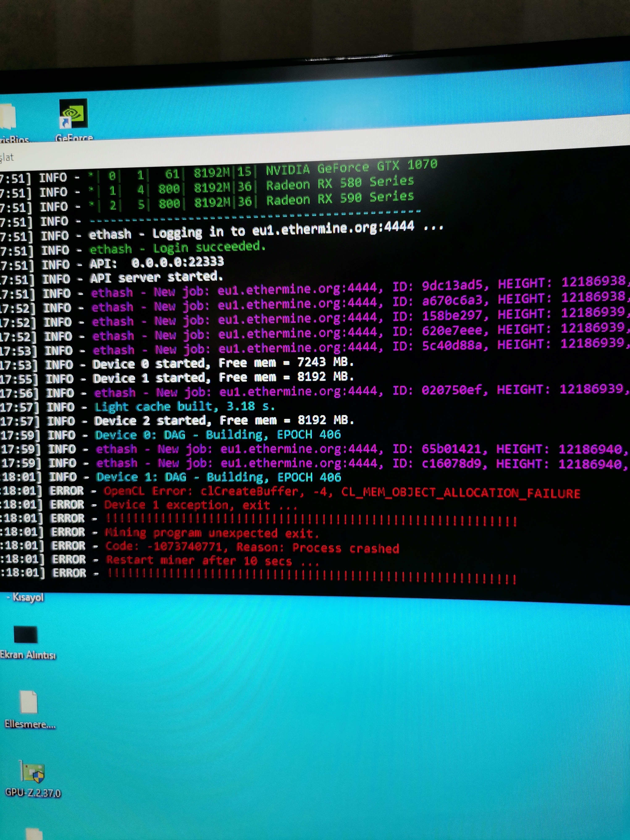Click the 'şlat' title text in the window bar
630x840 pixels.
[x=7, y=157]
